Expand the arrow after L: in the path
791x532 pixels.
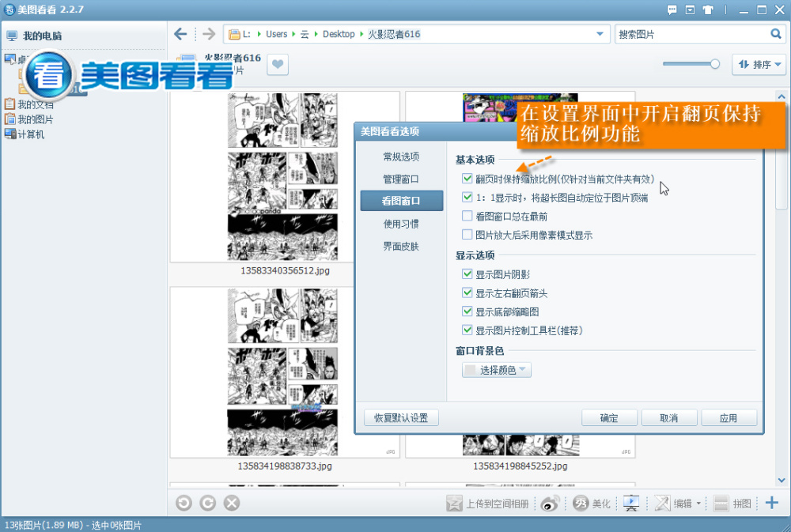coord(259,34)
